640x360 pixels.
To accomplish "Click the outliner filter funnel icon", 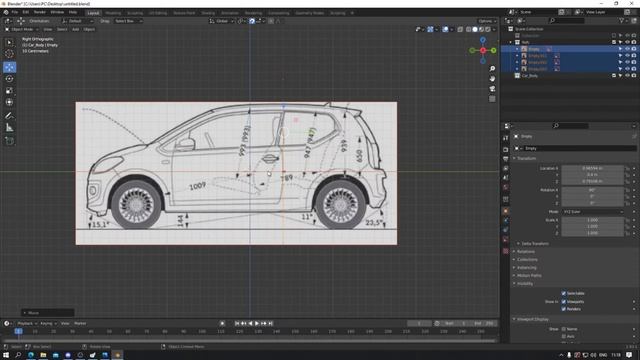I will pos(622,20).
